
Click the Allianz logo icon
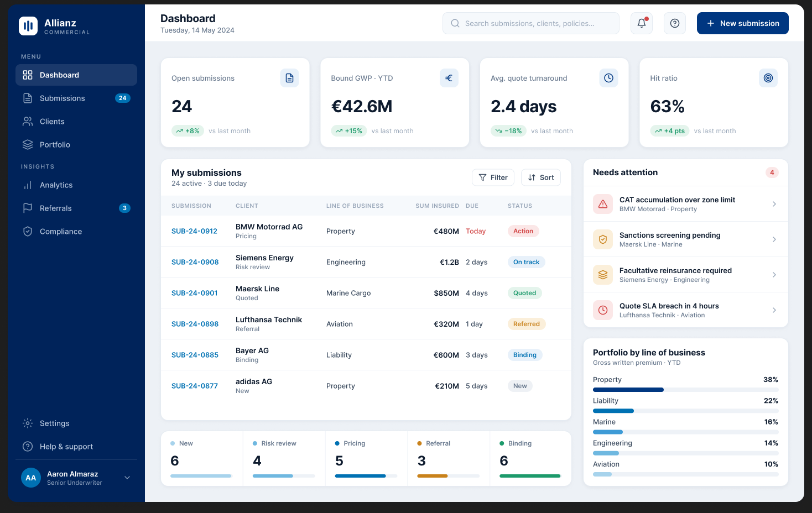click(28, 26)
